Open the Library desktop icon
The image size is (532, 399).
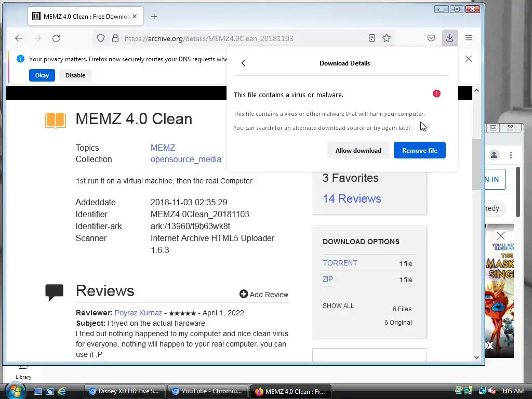pos(23,371)
